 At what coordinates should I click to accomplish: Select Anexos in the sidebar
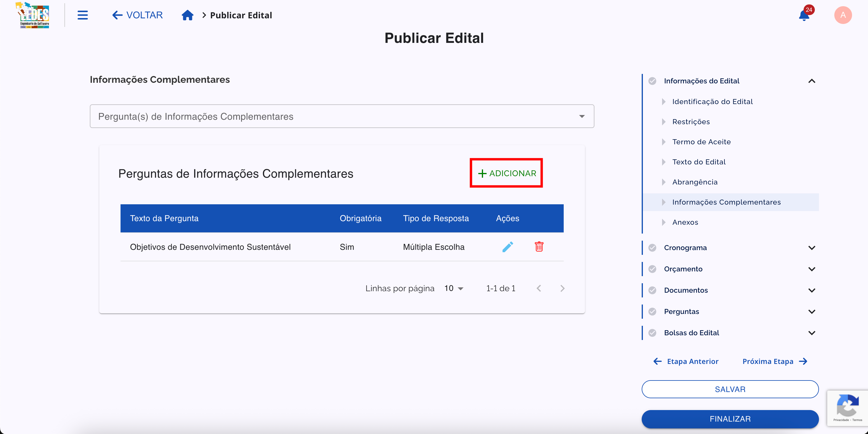coord(685,222)
